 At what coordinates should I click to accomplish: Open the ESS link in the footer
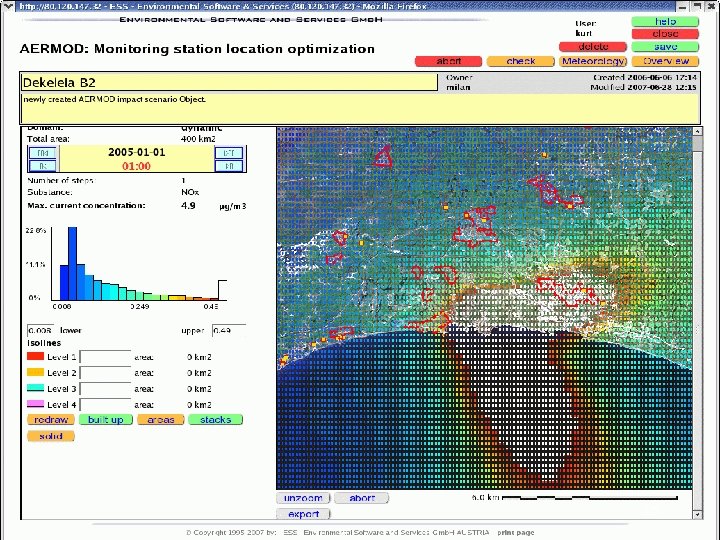coord(290,533)
